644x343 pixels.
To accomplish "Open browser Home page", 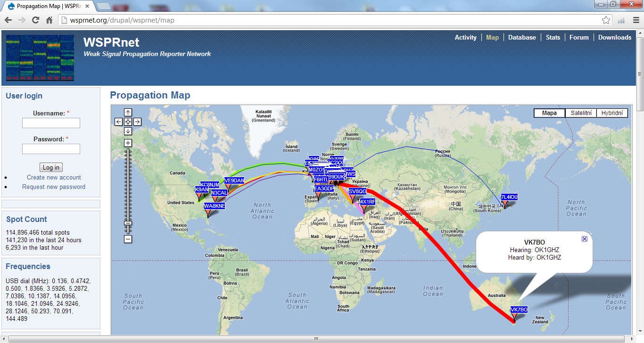I will (49, 20).
